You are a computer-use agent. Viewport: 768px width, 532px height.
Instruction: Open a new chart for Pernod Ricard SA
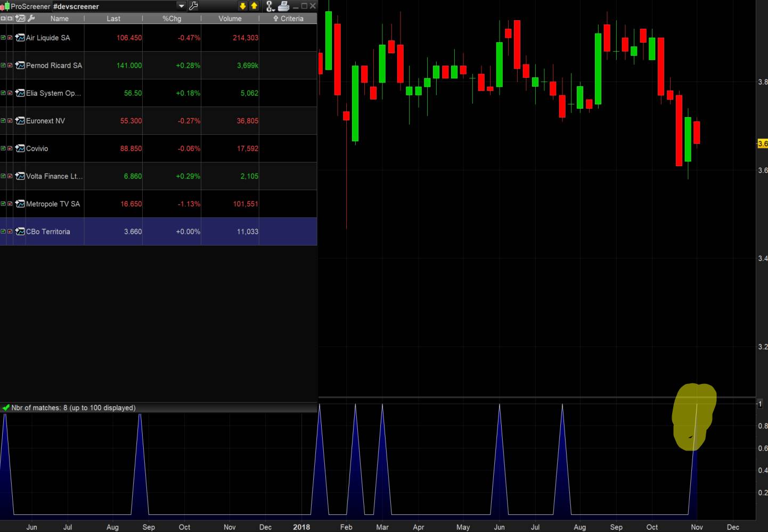click(20, 66)
